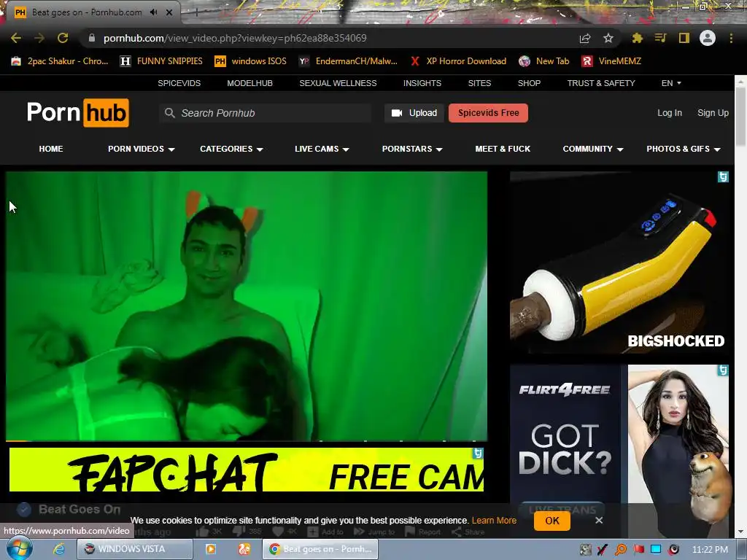The width and height of the screenshot is (747, 560).
Task: Click the site logo in the header
Action: click(77, 113)
